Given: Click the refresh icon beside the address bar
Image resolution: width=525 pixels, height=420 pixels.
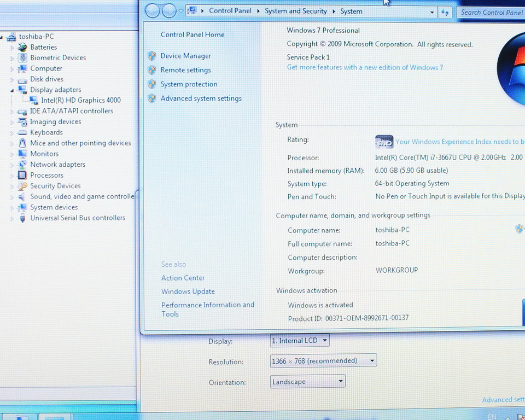Looking at the screenshot, I should pyautogui.click(x=445, y=13).
